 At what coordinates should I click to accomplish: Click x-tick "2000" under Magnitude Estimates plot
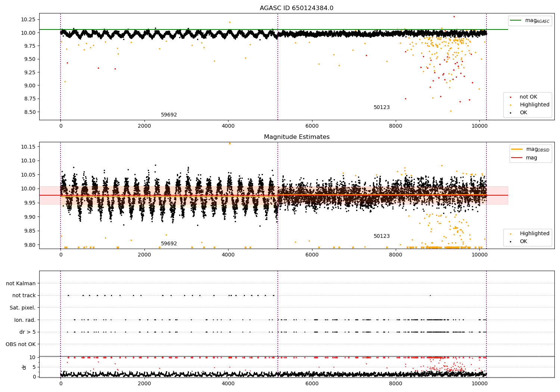[x=144, y=255]
